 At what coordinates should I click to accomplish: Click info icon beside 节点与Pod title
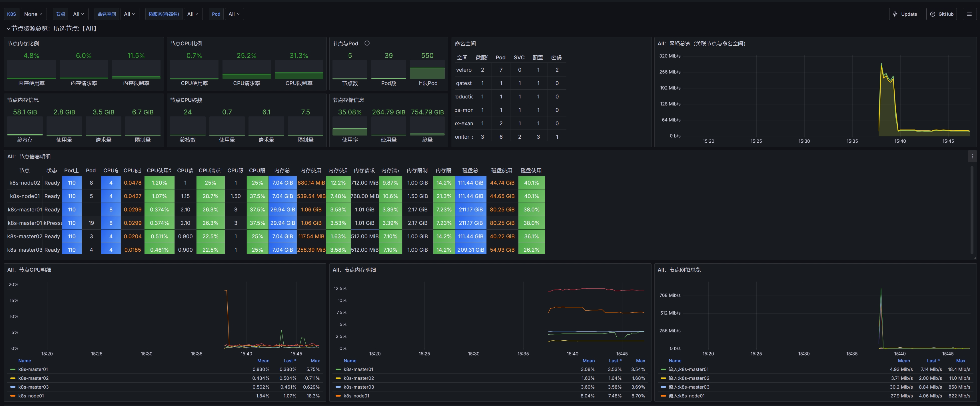coord(367,43)
